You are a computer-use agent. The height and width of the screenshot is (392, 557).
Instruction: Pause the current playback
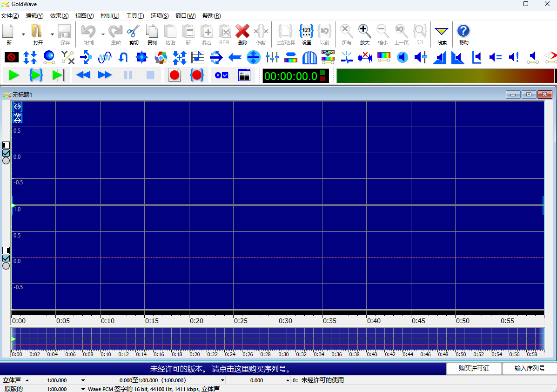[x=128, y=74]
